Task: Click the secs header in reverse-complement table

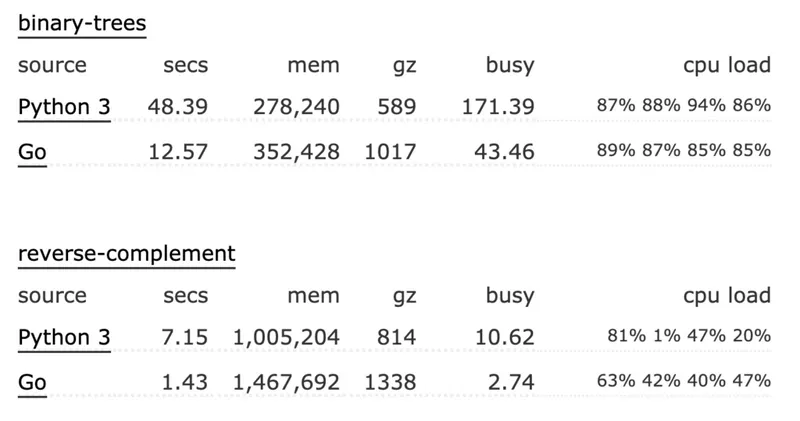Action: coord(186,296)
